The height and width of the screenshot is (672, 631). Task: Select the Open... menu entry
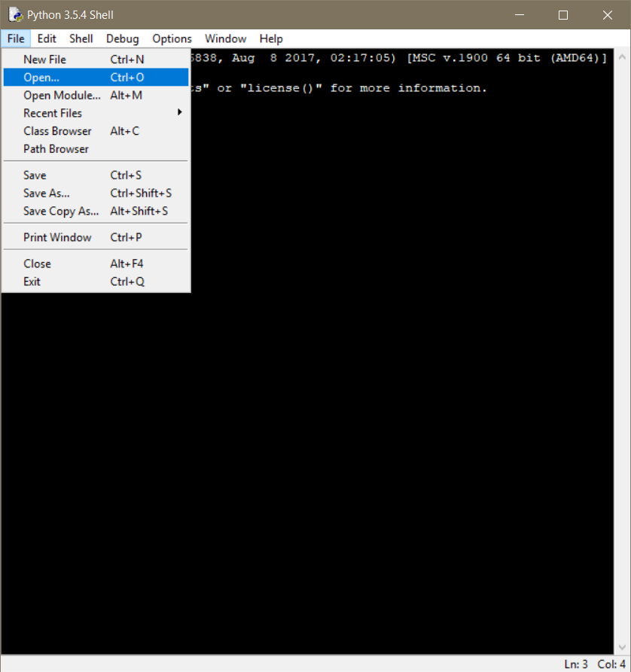tap(96, 77)
